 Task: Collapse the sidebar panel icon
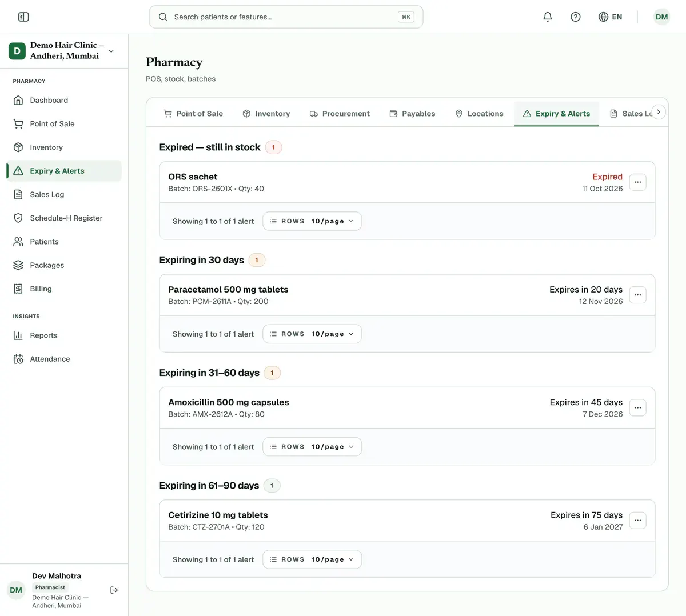[23, 17]
